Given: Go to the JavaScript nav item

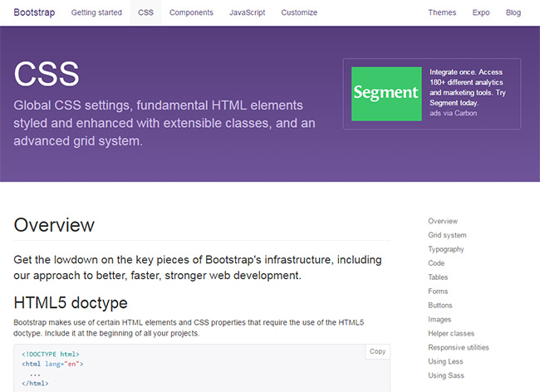Looking at the screenshot, I should coord(248,12).
